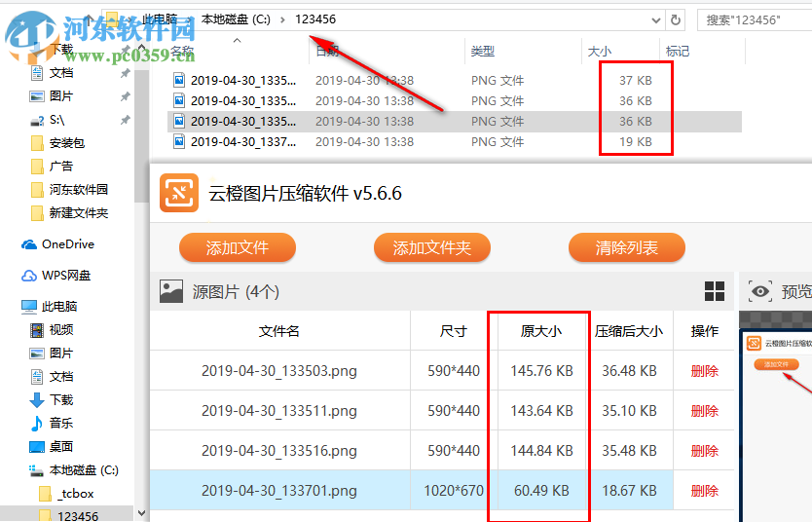This screenshot has width=812, height=522.
Task: Click the 18.67 KB compressed size cell
Action: (629, 491)
